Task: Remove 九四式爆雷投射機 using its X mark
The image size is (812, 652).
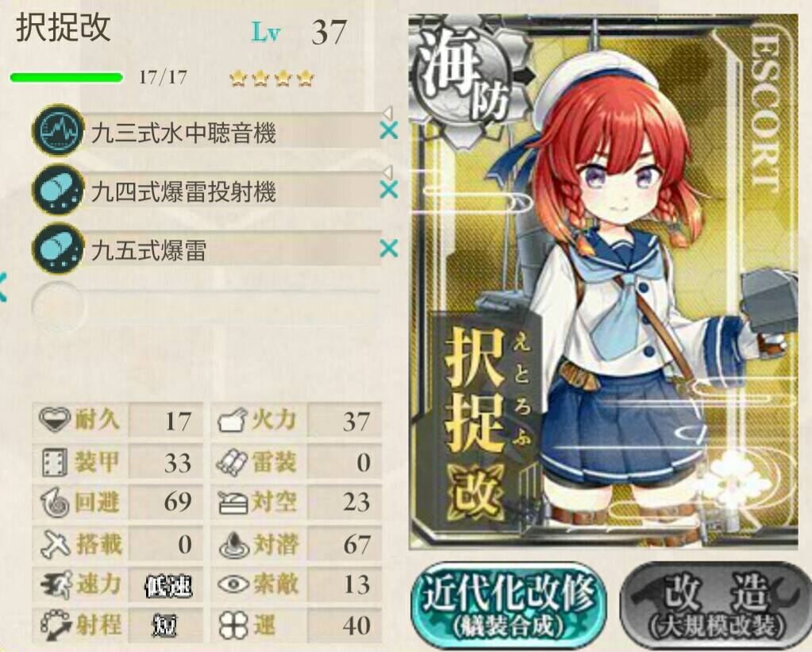Action: pyautogui.click(x=389, y=190)
